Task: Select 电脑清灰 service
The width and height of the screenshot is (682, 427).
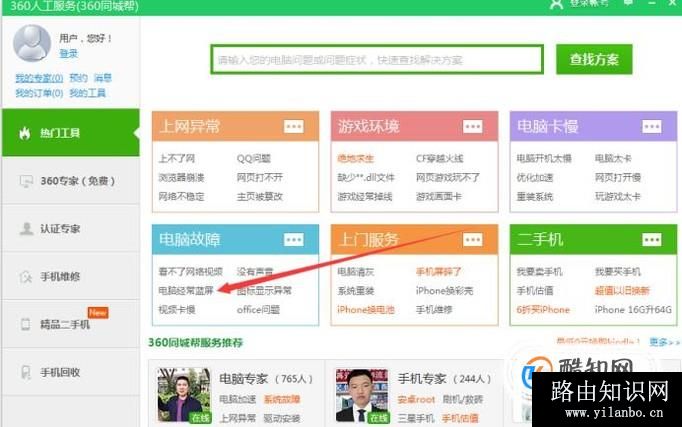Action: [355, 272]
